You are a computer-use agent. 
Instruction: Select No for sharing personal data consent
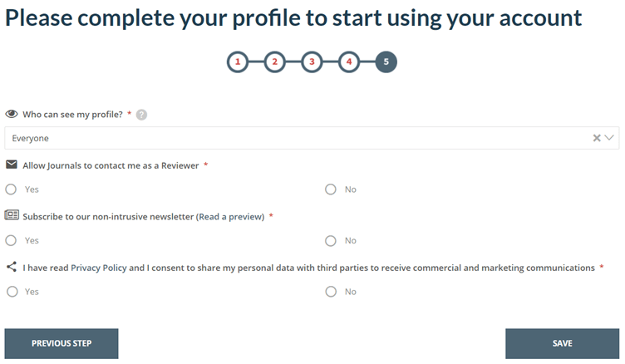[x=331, y=292]
